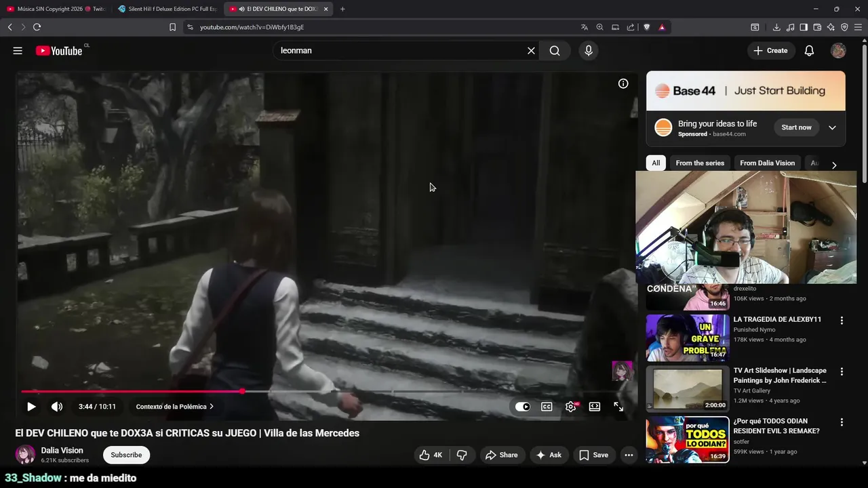868x488 pixels.
Task: Subscribe to Dalia Vision
Action: click(126, 455)
